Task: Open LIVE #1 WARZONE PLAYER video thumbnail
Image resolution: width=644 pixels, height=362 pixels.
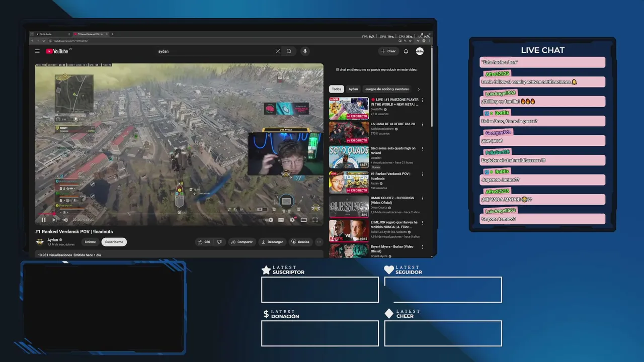Action: pos(349,108)
